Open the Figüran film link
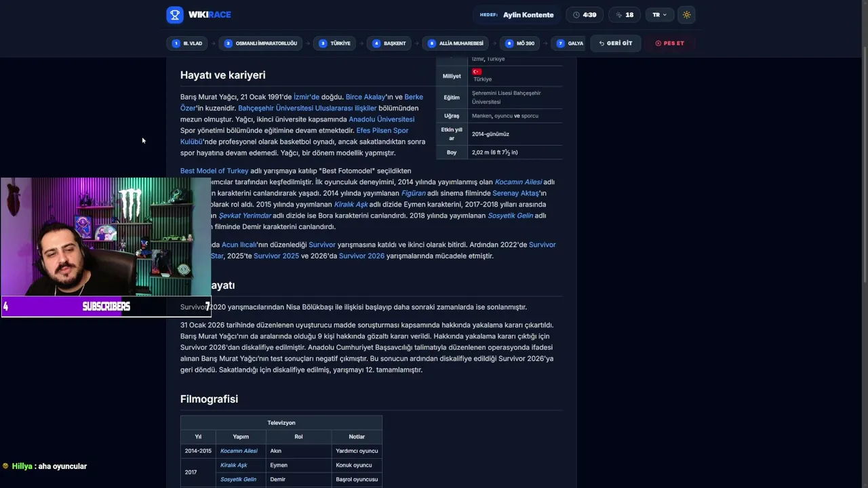 coord(414,193)
